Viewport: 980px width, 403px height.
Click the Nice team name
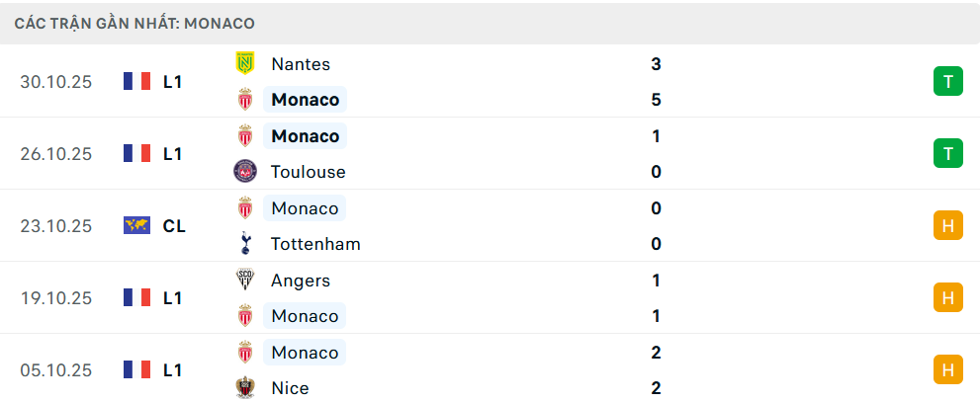coord(290,388)
